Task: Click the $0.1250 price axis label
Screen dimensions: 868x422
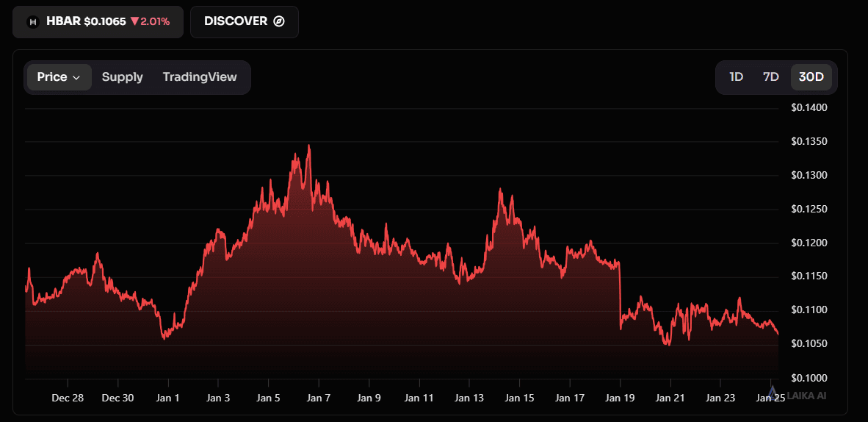Action: point(809,210)
